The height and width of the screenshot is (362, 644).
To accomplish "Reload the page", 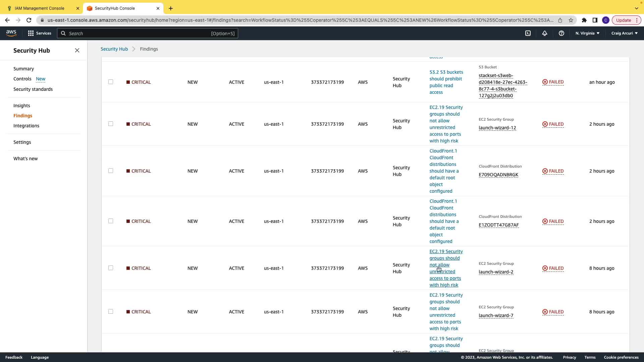I will (x=29, y=20).
